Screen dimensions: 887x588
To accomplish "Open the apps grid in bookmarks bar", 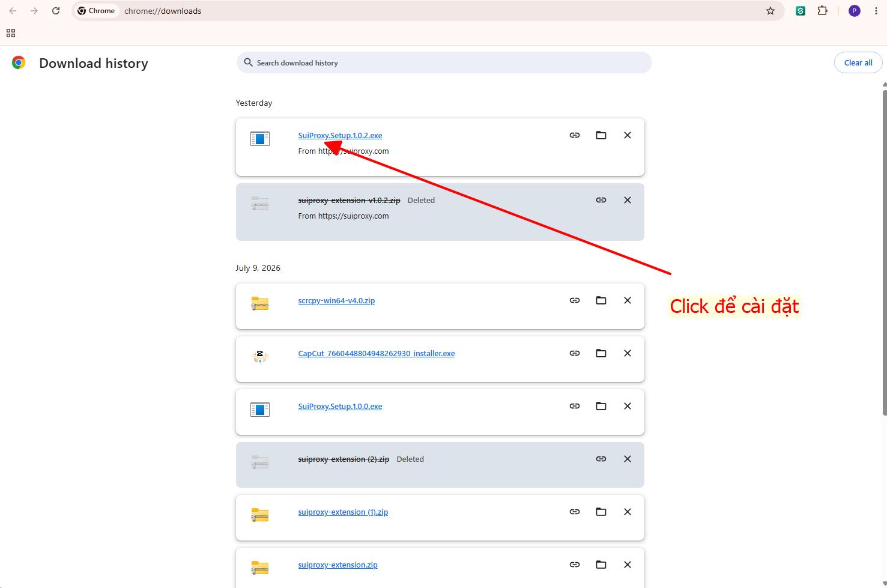I will pos(11,33).
